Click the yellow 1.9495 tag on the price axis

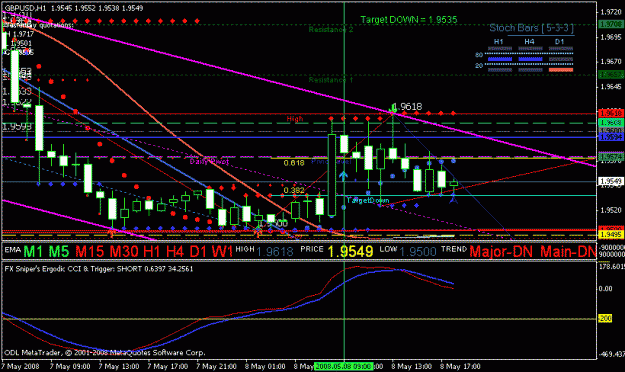611,234
